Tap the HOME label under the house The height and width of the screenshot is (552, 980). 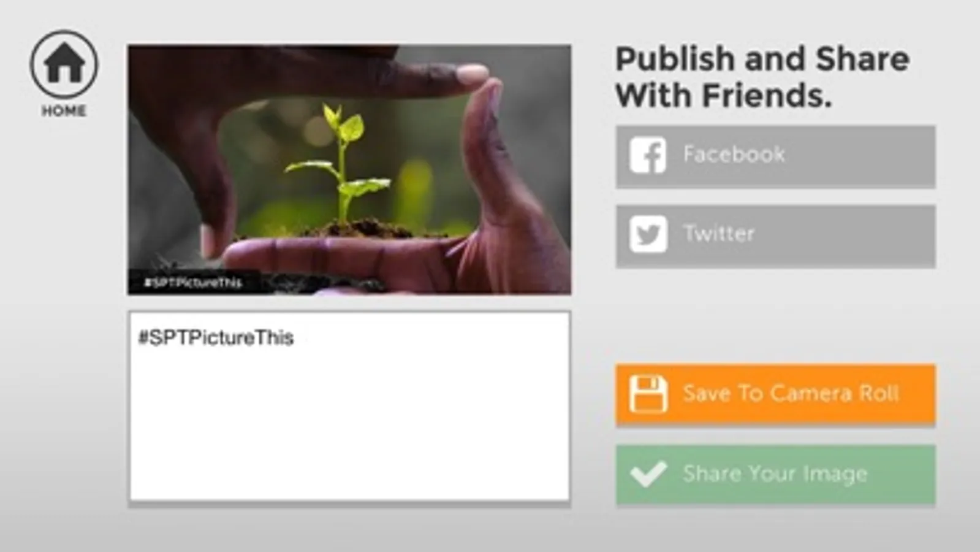pos(64,111)
